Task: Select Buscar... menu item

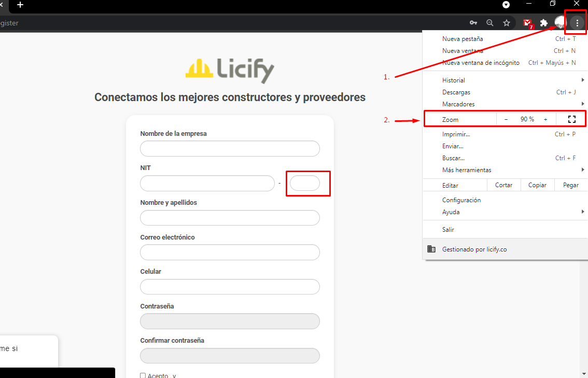Action: [505, 158]
